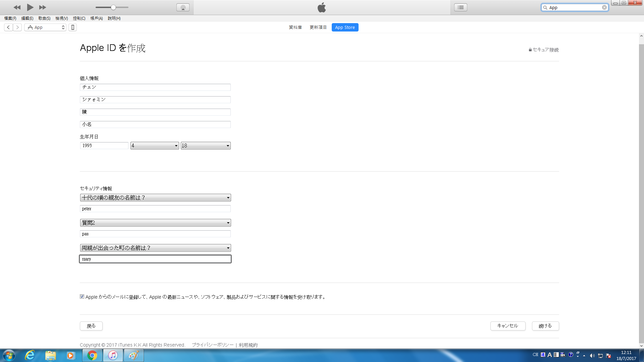Open Google Chrome from the taskbar
This screenshot has width=644, height=362.
(x=92, y=355)
